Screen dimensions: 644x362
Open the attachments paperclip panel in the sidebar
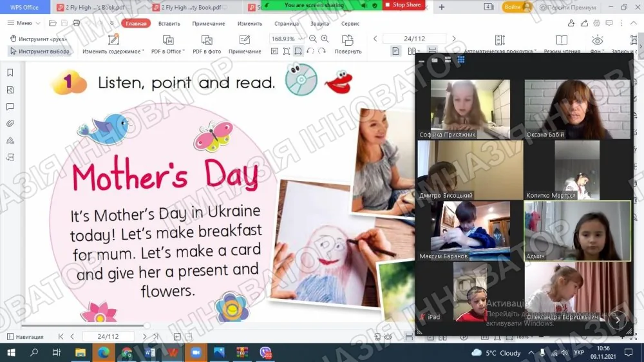[x=10, y=123]
